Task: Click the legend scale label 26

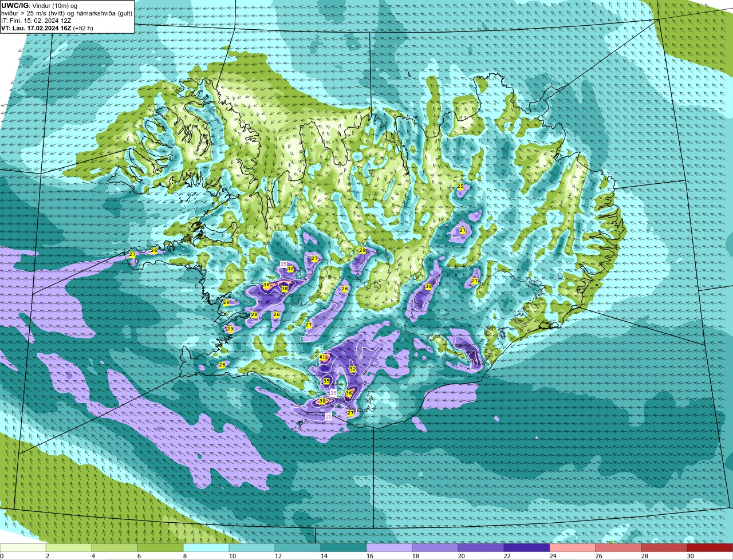Action: click(x=598, y=556)
